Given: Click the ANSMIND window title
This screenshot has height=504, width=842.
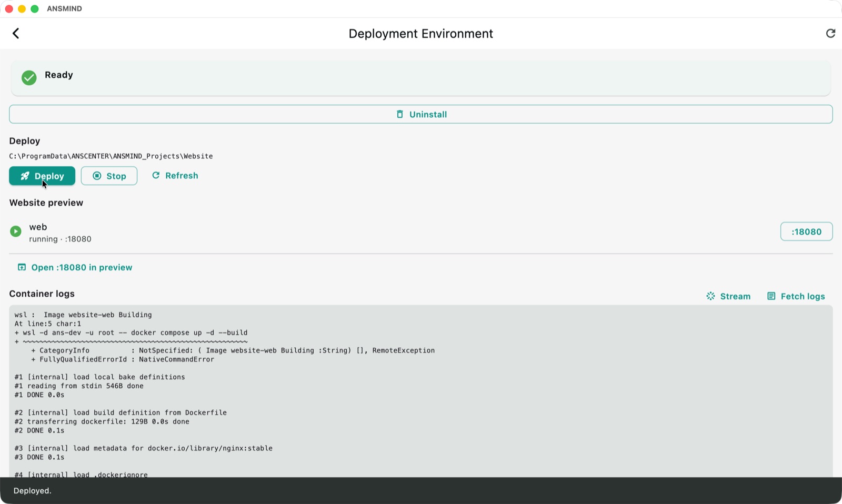Looking at the screenshot, I should coord(64,8).
